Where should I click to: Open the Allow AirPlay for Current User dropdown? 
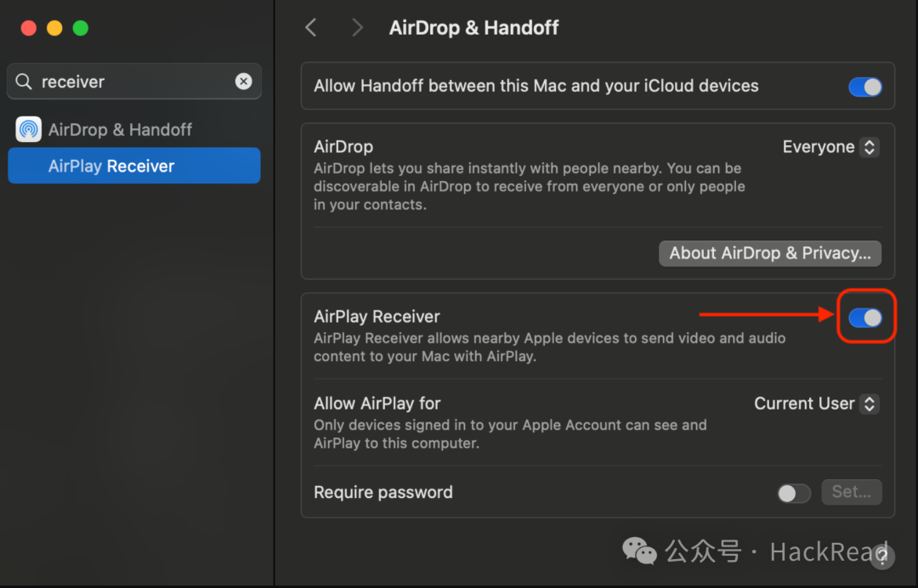click(x=816, y=404)
